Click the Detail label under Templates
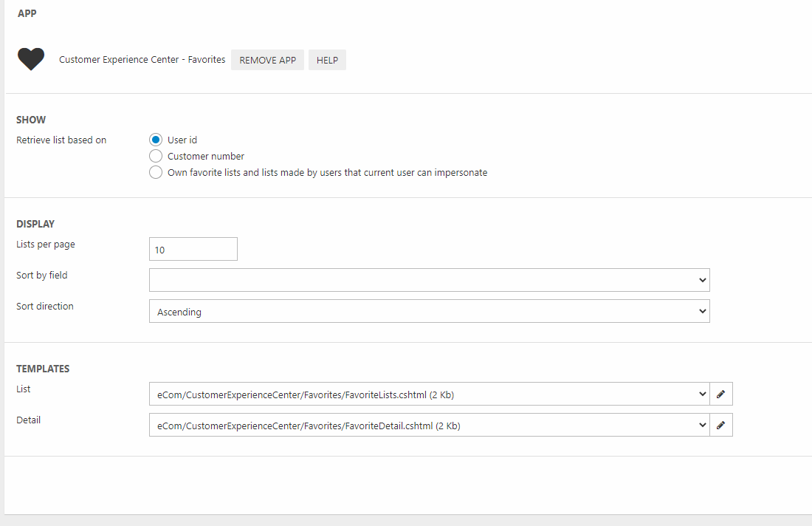The image size is (812, 526). [28, 420]
